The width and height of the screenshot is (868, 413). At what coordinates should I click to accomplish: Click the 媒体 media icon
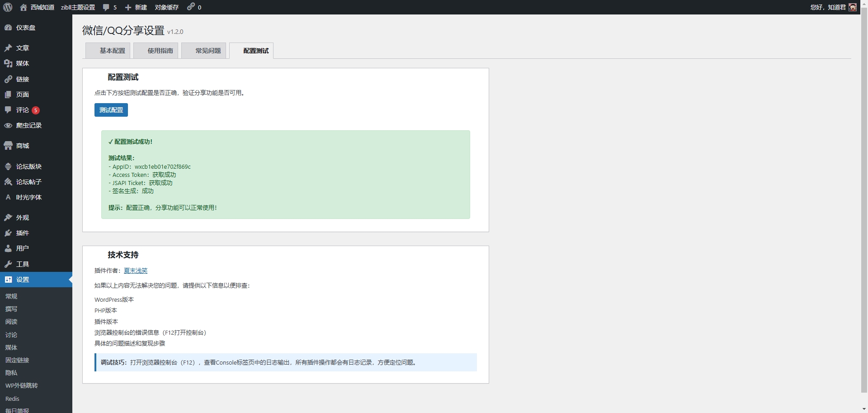[8, 63]
